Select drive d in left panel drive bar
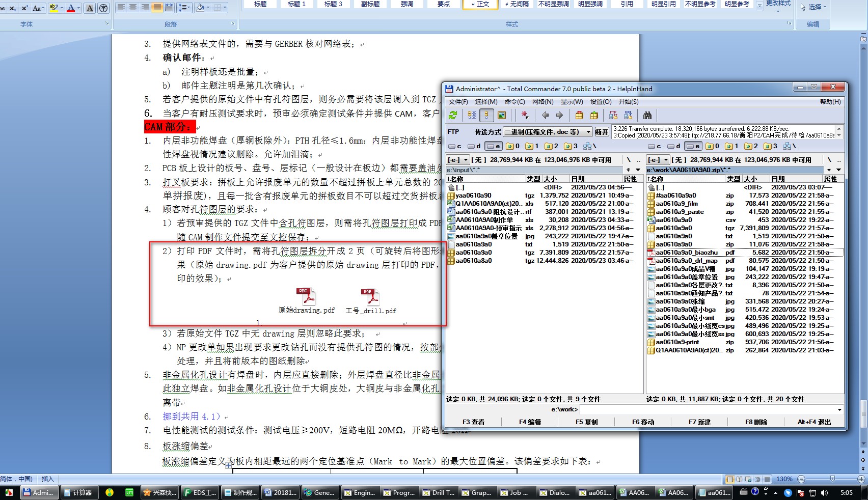This screenshot has height=500, width=868. coord(474,146)
